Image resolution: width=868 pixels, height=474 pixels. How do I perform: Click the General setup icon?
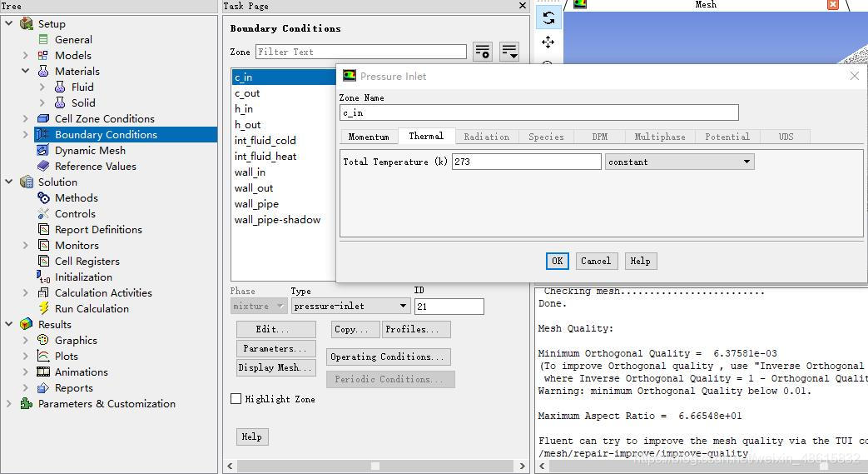coord(43,39)
